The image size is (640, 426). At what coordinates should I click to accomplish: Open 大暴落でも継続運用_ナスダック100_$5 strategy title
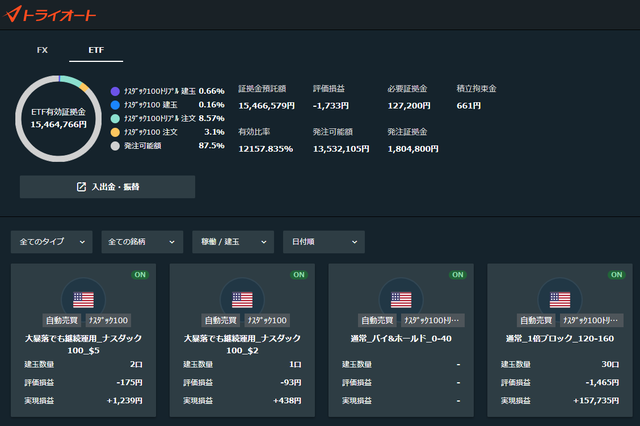tap(83, 344)
